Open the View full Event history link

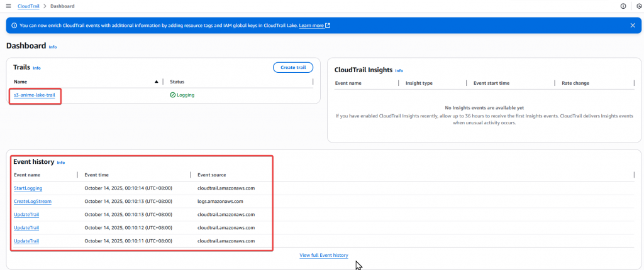tap(324, 255)
